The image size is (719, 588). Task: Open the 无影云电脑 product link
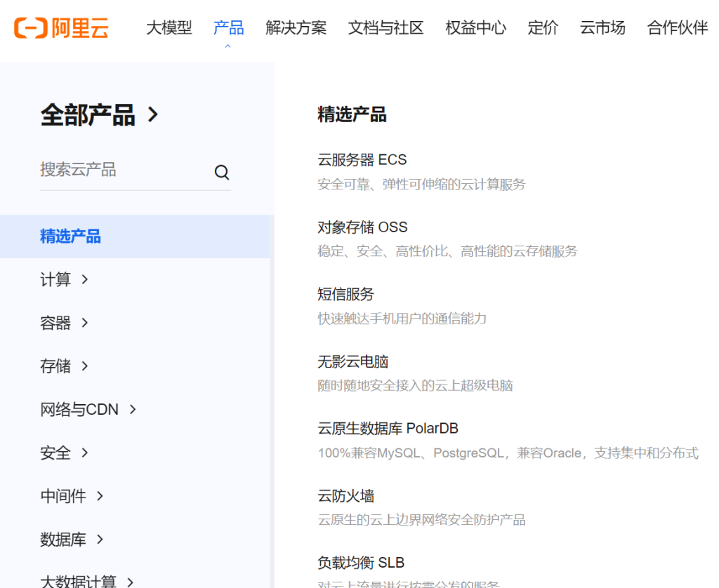pos(353,361)
